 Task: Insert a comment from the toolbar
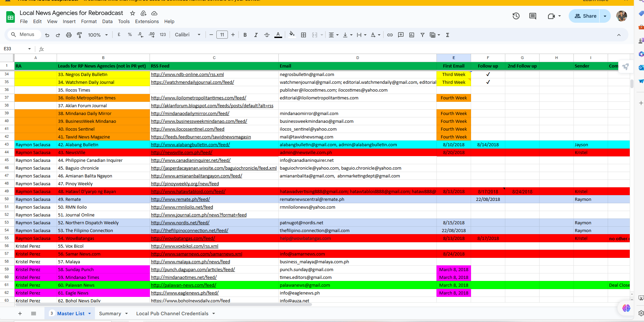[401, 35]
